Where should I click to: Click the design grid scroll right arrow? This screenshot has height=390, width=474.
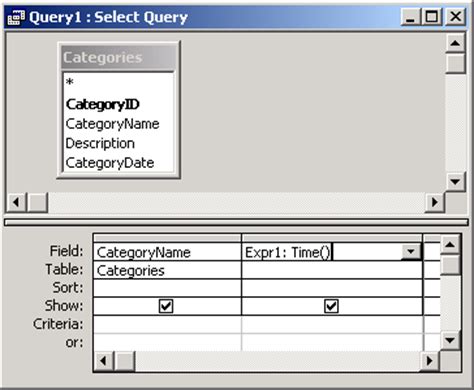pyautogui.click(x=430, y=361)
